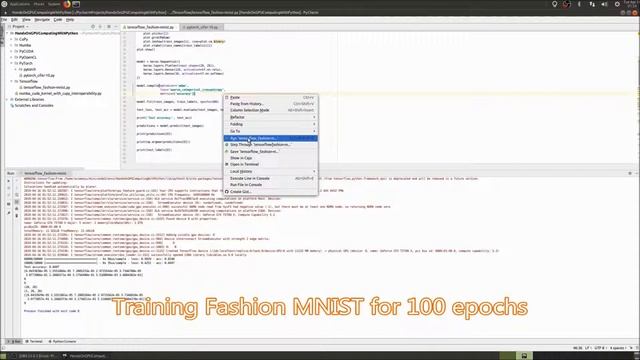Click the UTF-8 encoding status entry

click(599, 348)
